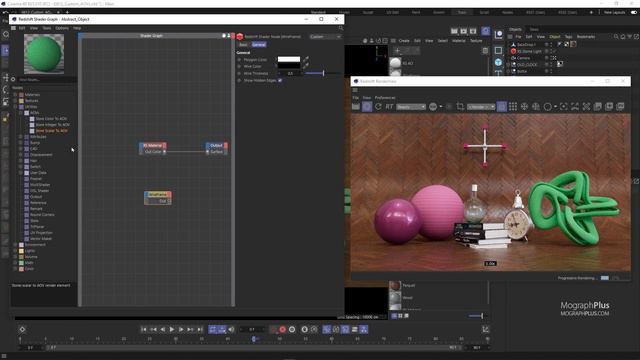Toggle the RS Dome Light visibility dots
The width and height of the screenshot is (640, 360).
pyautogui.click(x=551, y=51)
